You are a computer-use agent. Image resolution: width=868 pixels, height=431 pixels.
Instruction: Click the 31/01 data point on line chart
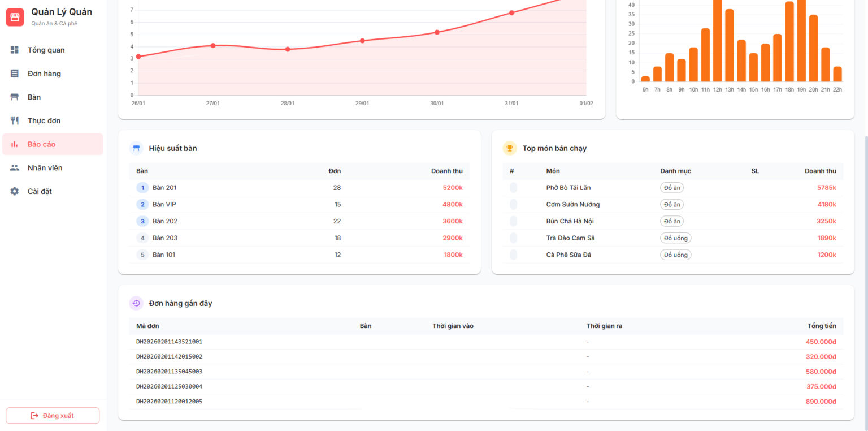(x=511, y=12)
